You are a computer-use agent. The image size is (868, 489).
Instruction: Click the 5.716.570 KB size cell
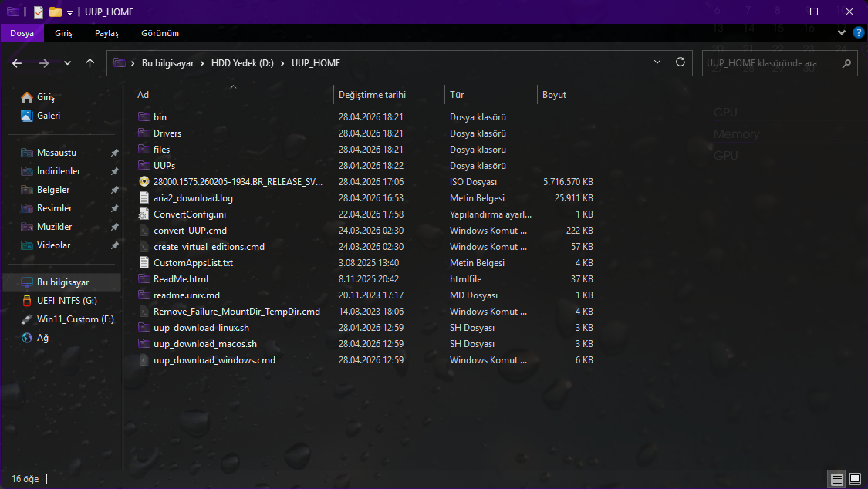(568, 181)
